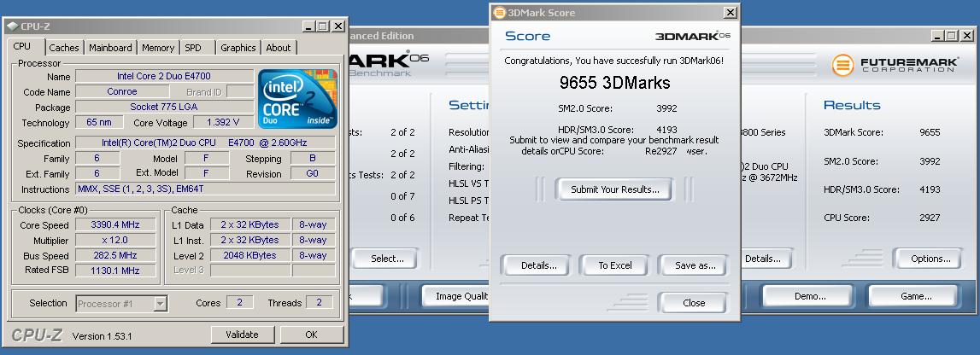Viewport: 980px width, 355px height.
Task: Open the Mainboard tab in CPU-Z
Action: click(x=110, y=48)
